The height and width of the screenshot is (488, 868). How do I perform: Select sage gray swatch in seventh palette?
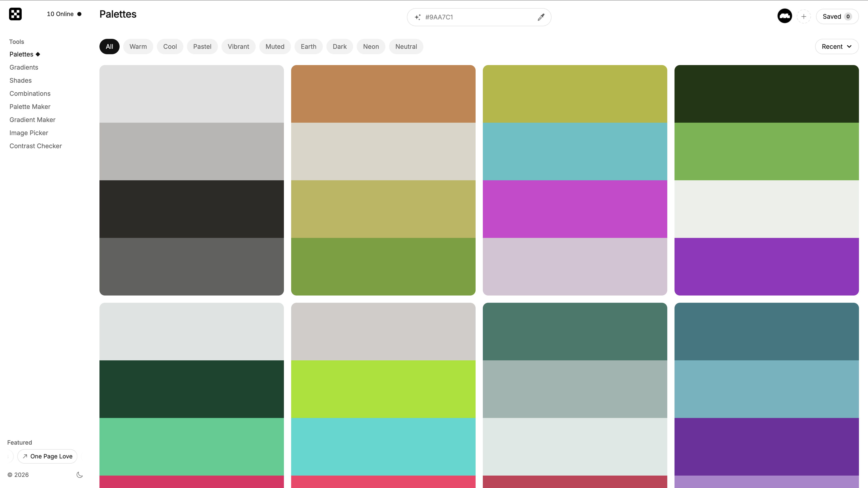[575, 389]
